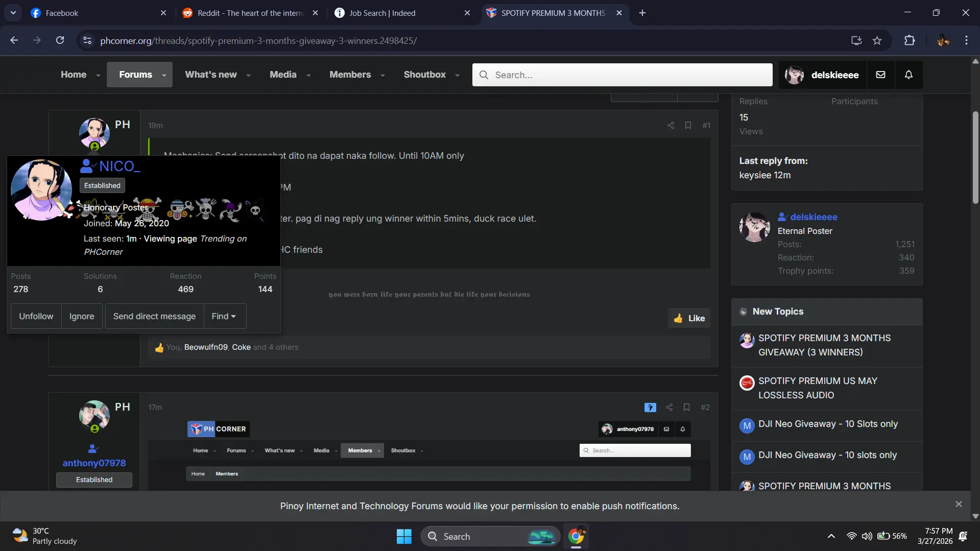Expand the Shoutbox menu dropdown arrow
Screen dimensions: 980x551
[x=457, y=75]
